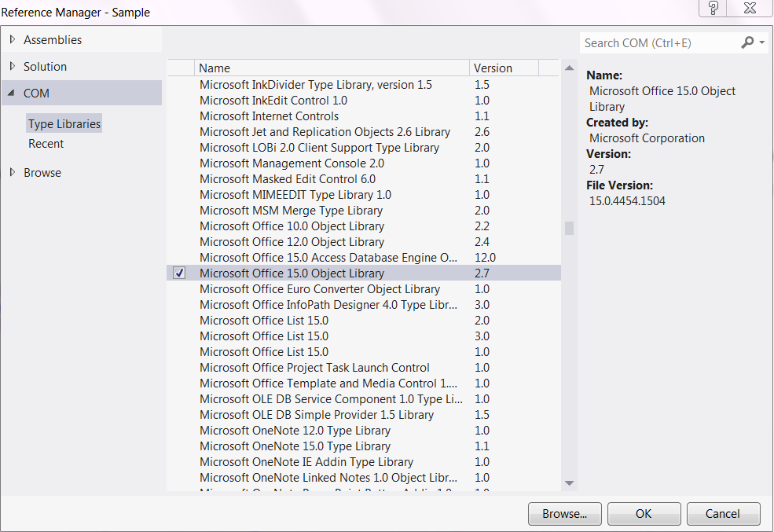Expand the Assemblies tree node
The height and width of the screenshot is (532, 774).
[x=13, y=40]
